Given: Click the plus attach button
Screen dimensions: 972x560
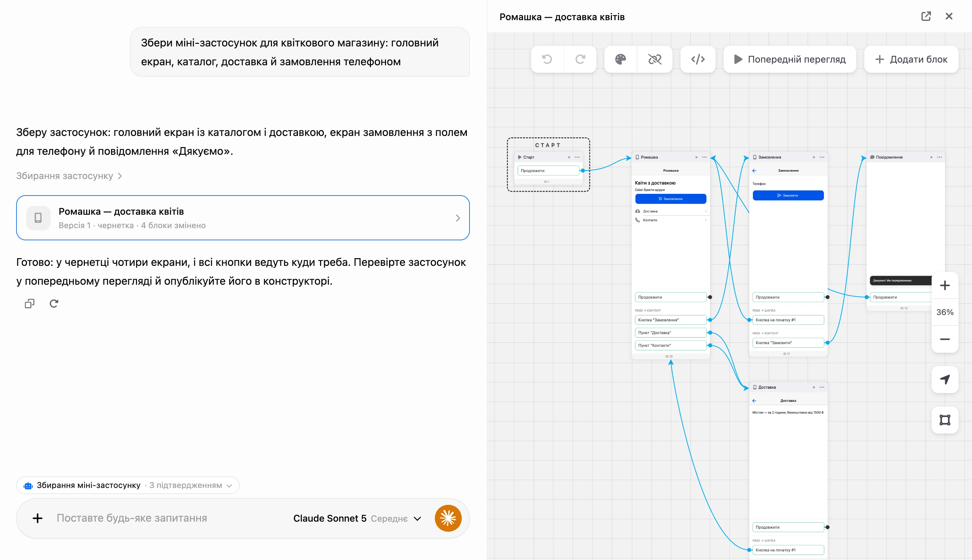Looking at the screenshot, I should point(37,519).
